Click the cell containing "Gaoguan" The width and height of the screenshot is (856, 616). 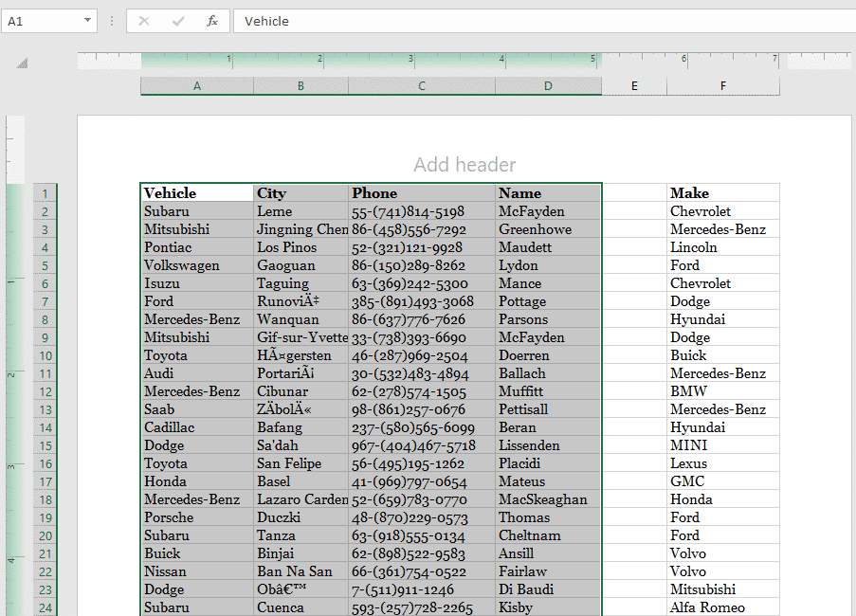tap(301, 265)
